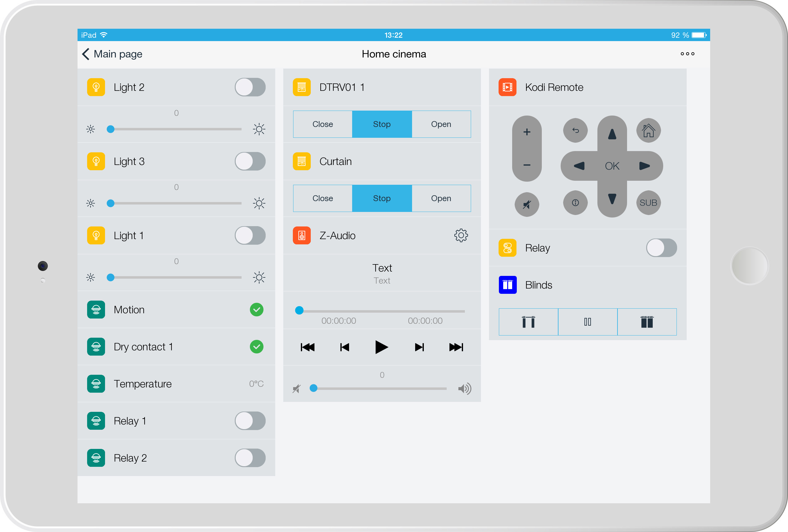Click the Curtain shutter icon

click(x=301, y=161)
